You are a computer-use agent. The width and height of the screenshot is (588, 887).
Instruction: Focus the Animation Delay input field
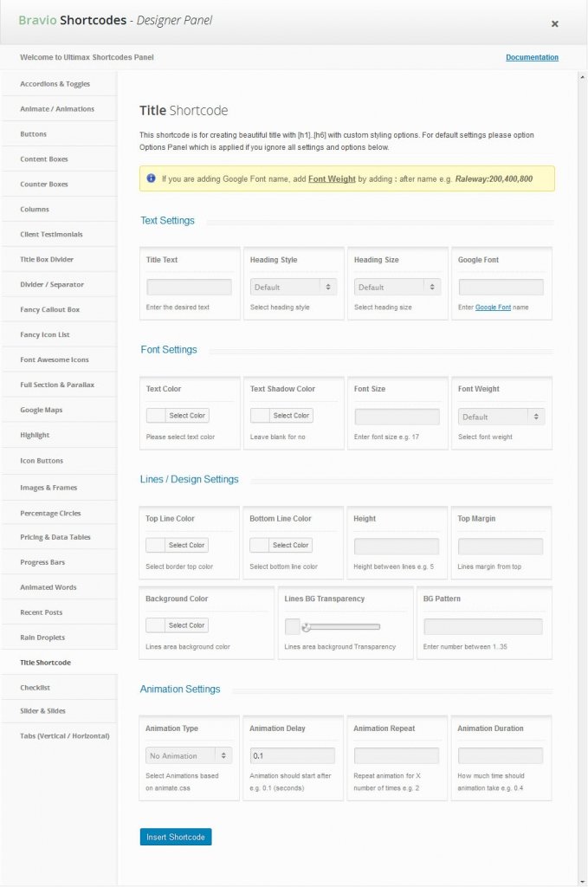click(x=292, y=755)
